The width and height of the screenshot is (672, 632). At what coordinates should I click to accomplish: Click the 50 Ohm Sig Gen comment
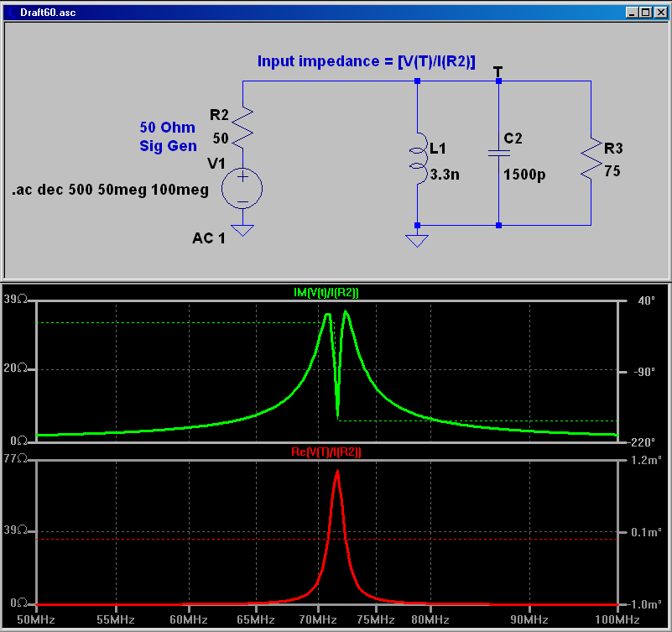click(x=168, y=136)
